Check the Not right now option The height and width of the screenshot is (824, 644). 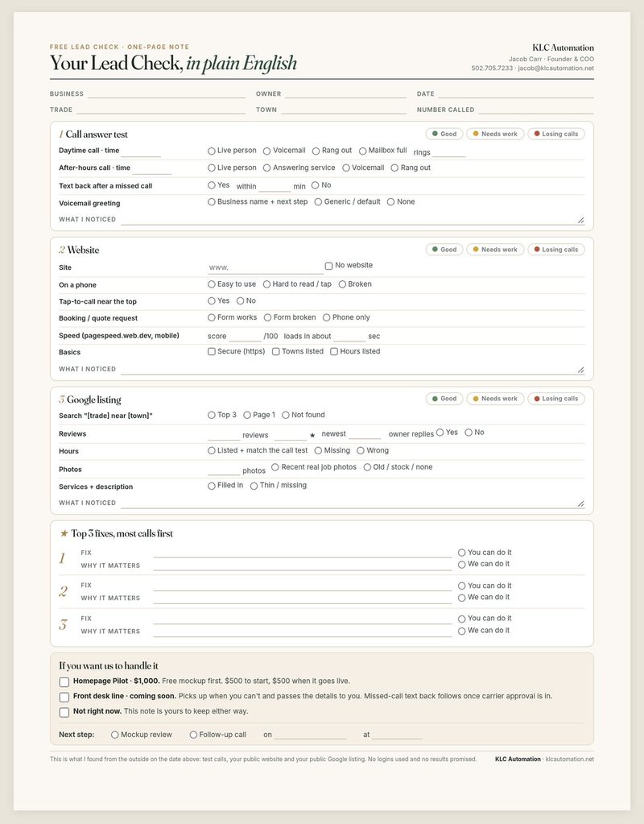64,713
